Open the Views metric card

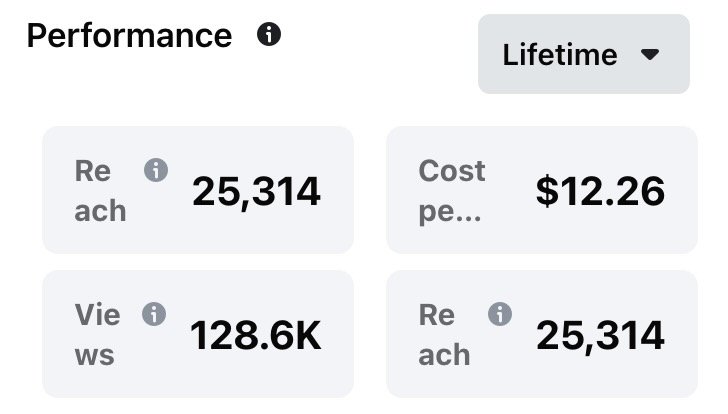[x=197, y=334]
